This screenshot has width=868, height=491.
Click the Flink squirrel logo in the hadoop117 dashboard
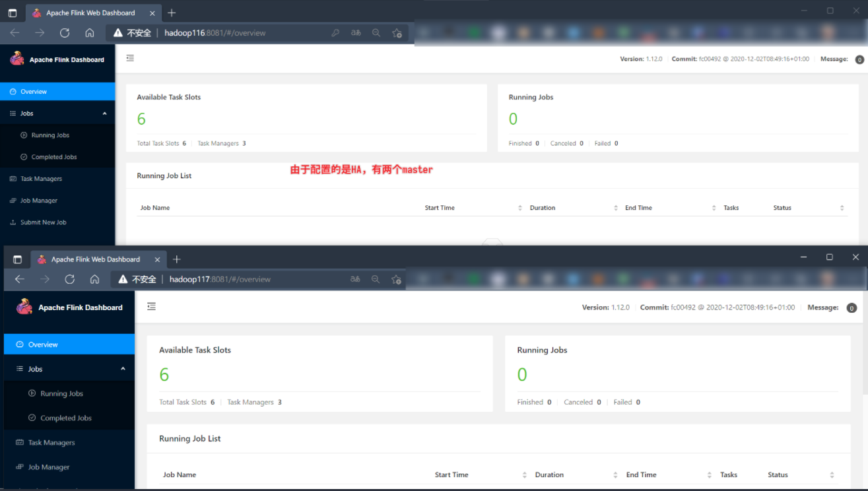click(x=24, y=306)
